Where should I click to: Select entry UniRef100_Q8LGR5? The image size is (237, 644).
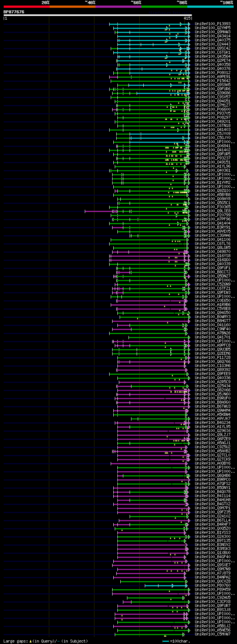click(x=213, y=248)
